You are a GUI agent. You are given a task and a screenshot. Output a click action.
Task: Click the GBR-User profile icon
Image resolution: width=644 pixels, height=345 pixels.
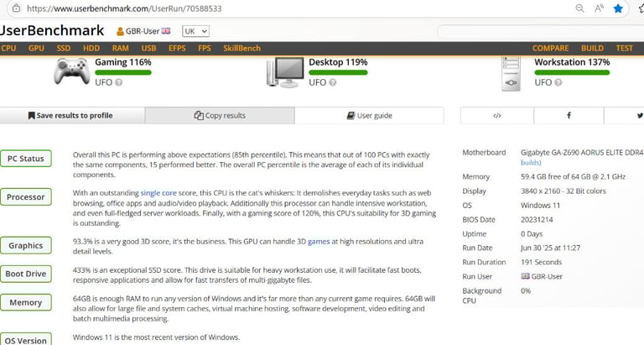[x=120, y=31]
